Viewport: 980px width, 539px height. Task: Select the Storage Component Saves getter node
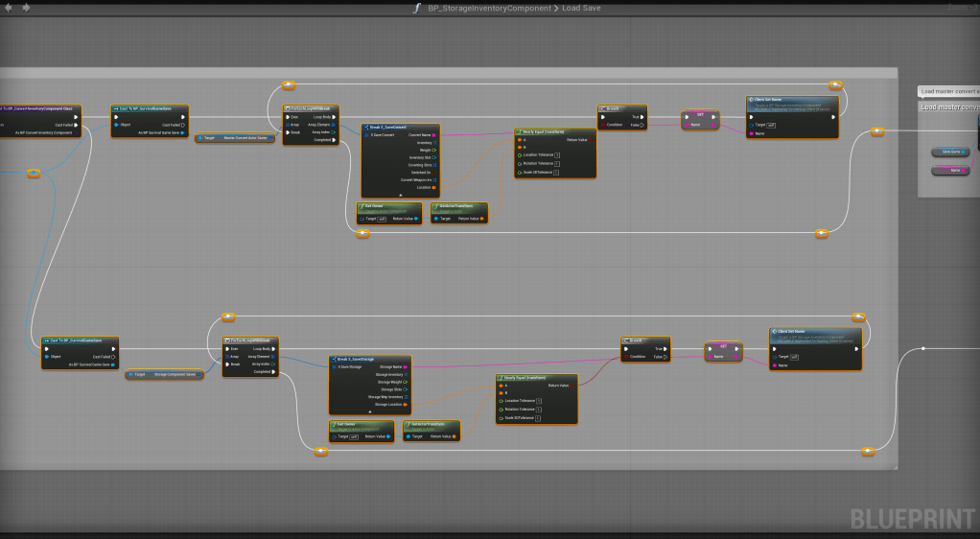[165, 375]
